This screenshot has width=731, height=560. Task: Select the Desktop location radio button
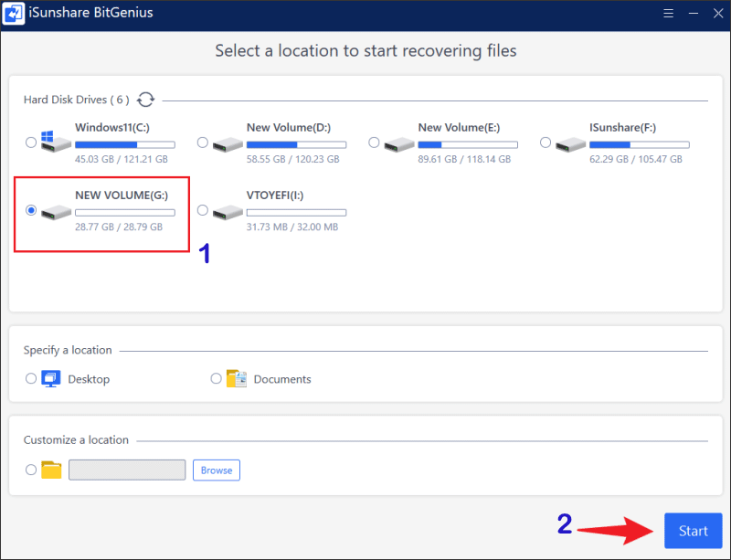pos(32,378)
